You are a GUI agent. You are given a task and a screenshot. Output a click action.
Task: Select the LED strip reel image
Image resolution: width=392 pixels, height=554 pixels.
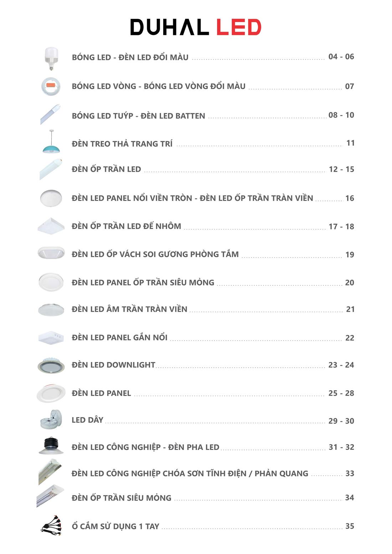[51, 419]
